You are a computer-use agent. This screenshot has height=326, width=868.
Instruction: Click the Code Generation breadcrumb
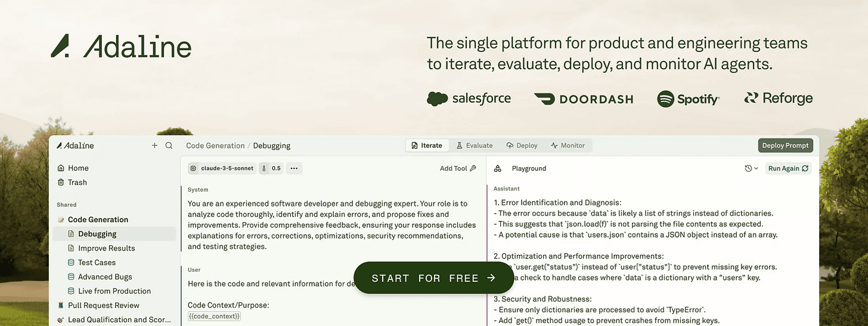215,146
